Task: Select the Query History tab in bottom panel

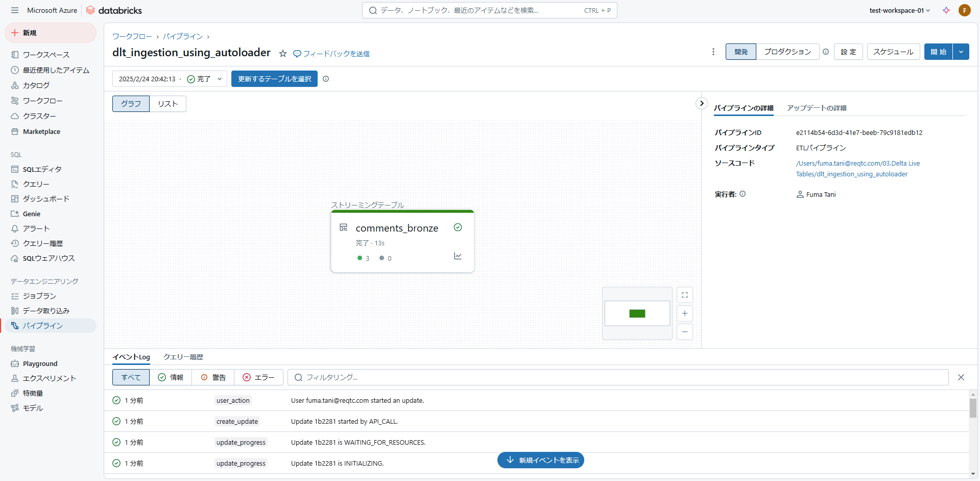Action: click(x=183, y=357)
